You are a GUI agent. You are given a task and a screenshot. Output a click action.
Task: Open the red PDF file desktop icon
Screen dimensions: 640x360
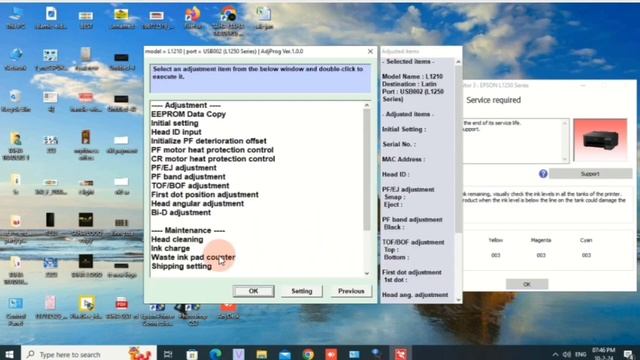(x=122, y=307)
